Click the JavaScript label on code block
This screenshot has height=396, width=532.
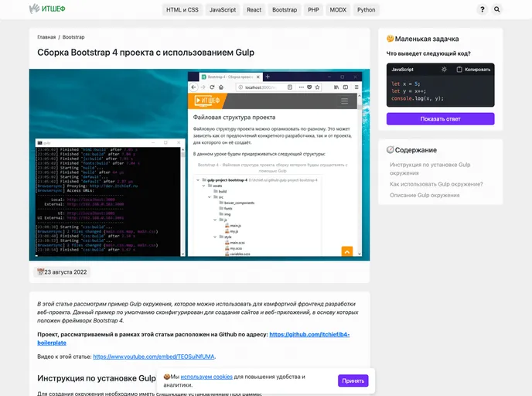pos(402,70)
